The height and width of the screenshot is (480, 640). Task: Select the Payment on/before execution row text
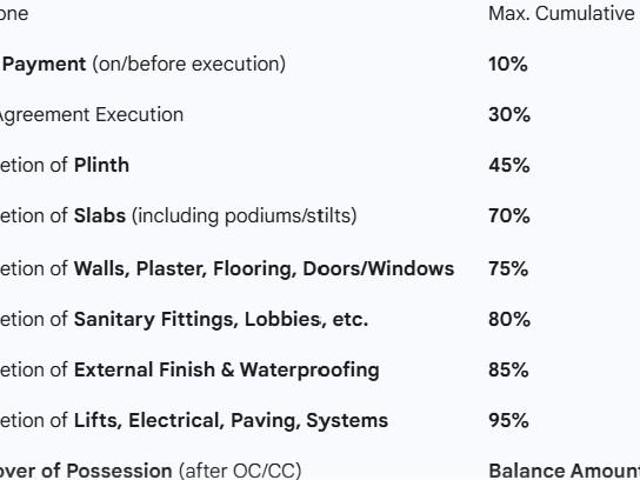pos(143,64)
